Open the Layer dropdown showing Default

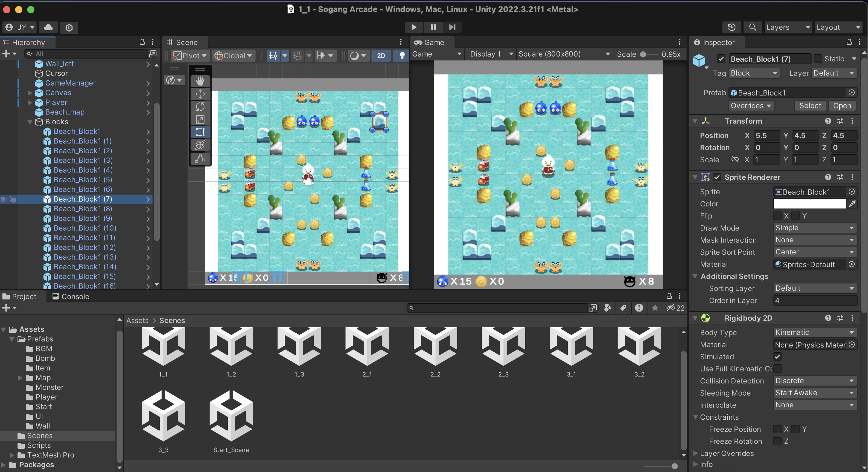pyautogui.click(x=834, y=73)
